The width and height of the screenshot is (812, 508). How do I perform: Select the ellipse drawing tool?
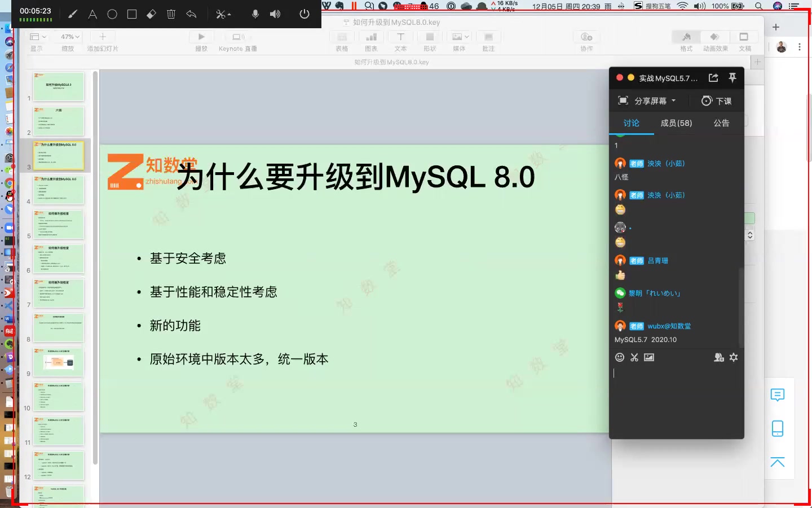coord(112,14)
